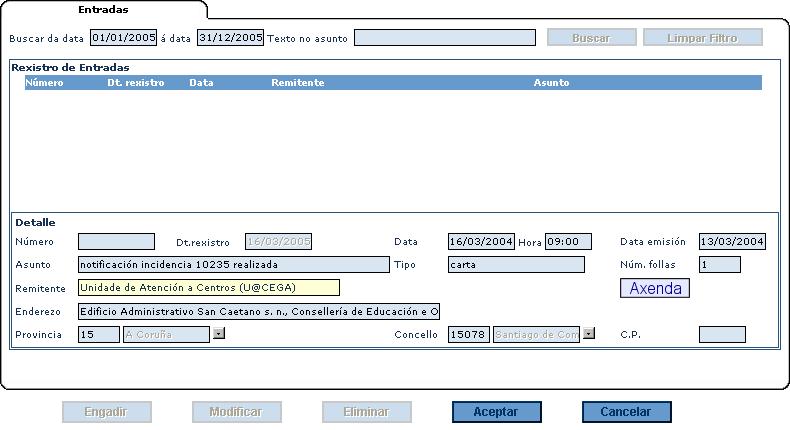Expand the Concello Santiago dropdown arrow
This screenshot has width=790, height=430.
point(589,334)
